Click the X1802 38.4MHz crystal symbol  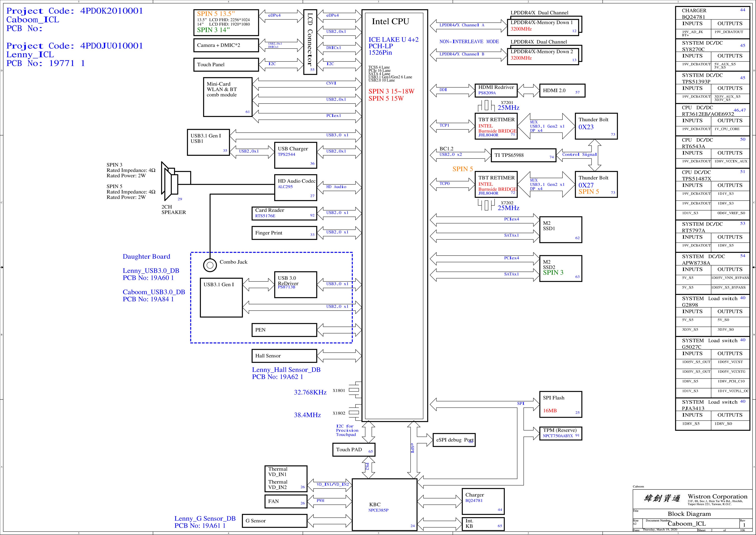[354, 412]
